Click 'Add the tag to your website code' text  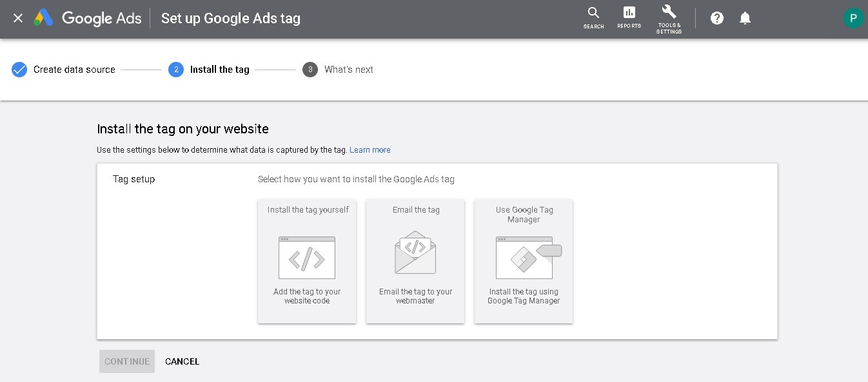coord(307,296)
